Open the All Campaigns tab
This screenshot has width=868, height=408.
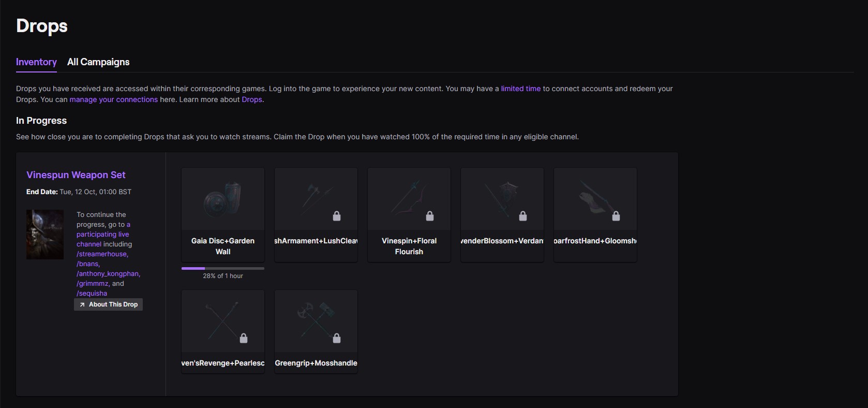pos(98,62)
